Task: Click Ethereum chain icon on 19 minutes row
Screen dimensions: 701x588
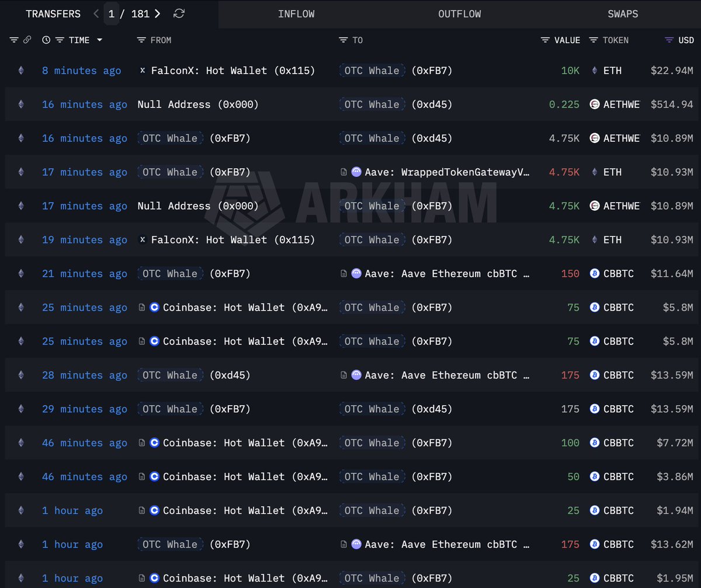Action: pos(21,240)
